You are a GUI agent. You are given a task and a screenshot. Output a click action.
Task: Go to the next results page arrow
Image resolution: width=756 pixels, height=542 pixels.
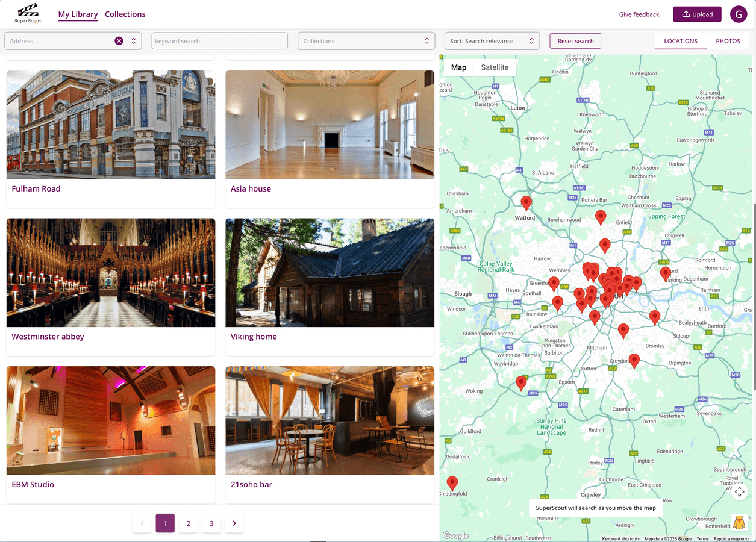click(x=234, y=523)
